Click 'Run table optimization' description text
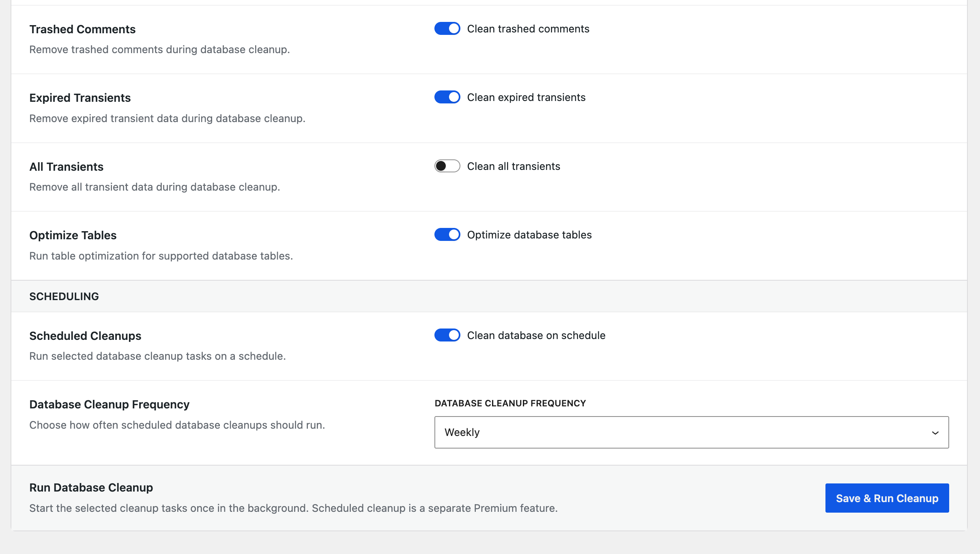 [161, 256]
